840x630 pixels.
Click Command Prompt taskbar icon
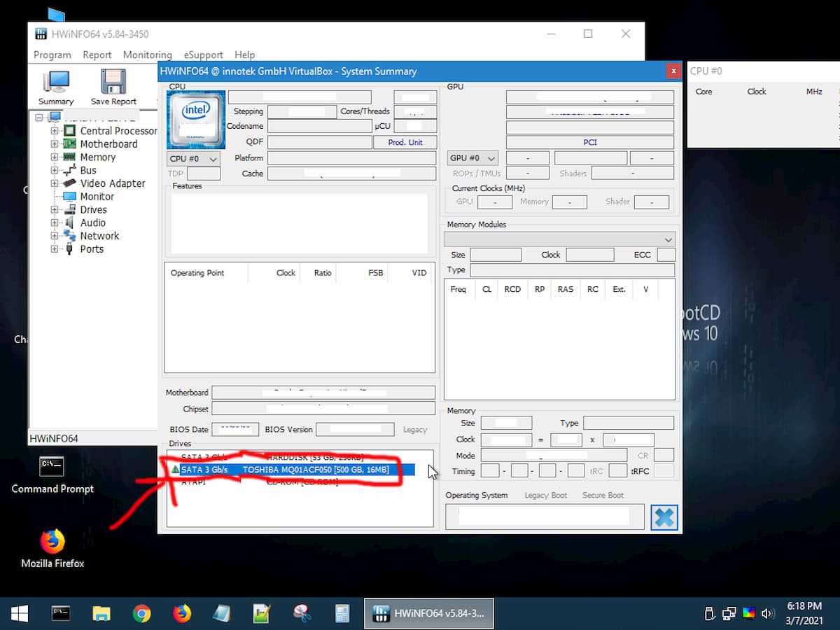tap(61, 614)
